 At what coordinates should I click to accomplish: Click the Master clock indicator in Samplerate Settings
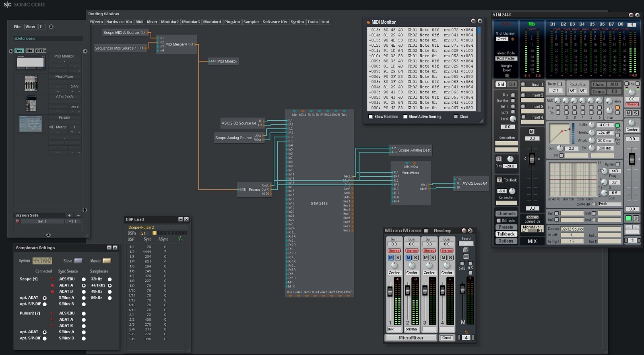107,261
